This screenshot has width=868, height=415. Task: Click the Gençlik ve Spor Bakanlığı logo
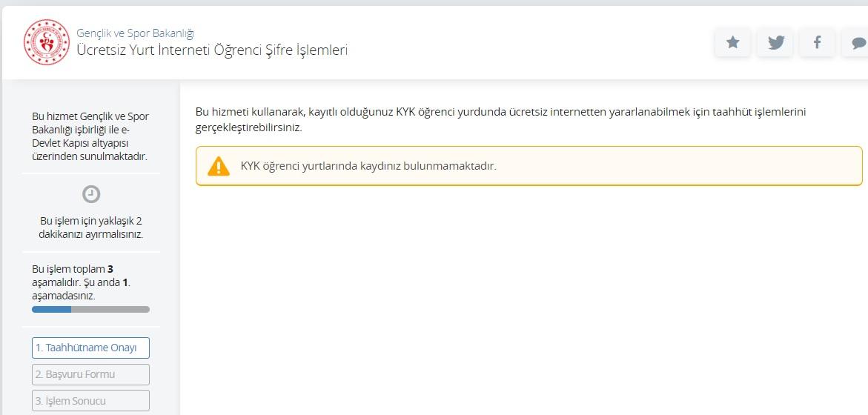point(46,42)
